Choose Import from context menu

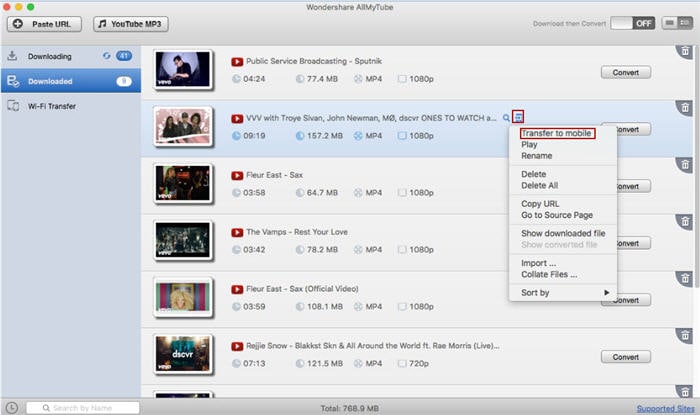(538, 263)
